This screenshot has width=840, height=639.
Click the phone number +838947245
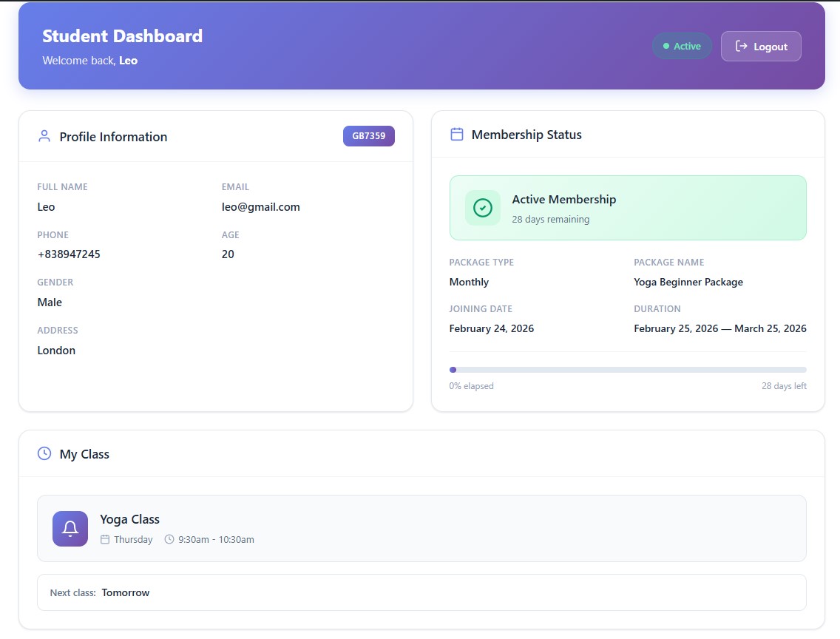69,254
